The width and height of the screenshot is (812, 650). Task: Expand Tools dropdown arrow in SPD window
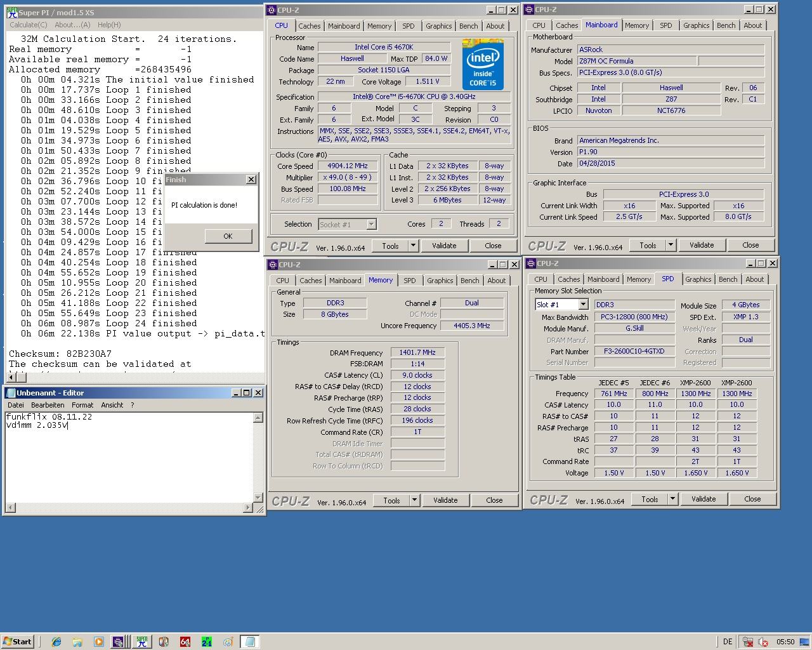click(x=672, y=500)
